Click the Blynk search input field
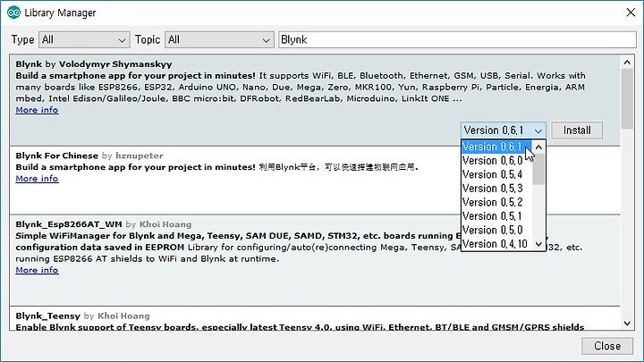 [457, 40]
